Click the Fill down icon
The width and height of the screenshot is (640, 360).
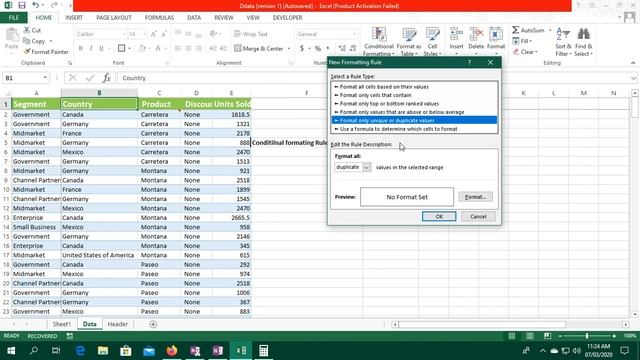[x=516, y=41]
